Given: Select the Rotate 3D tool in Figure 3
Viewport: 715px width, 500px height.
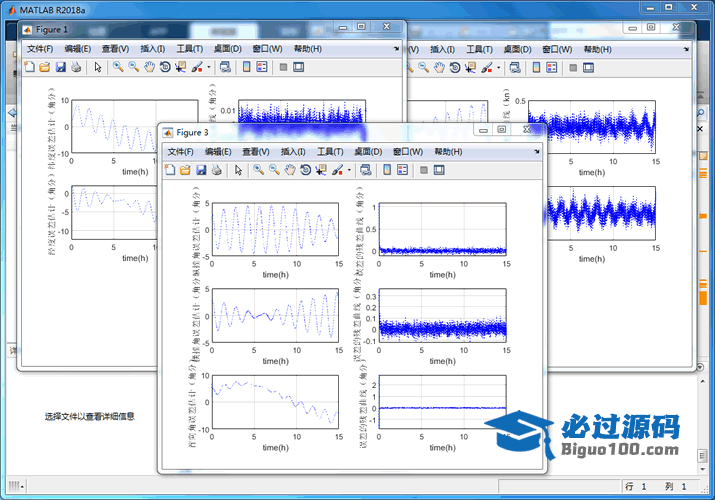Looking at the screenshot, I should click(x=305, y=170).
